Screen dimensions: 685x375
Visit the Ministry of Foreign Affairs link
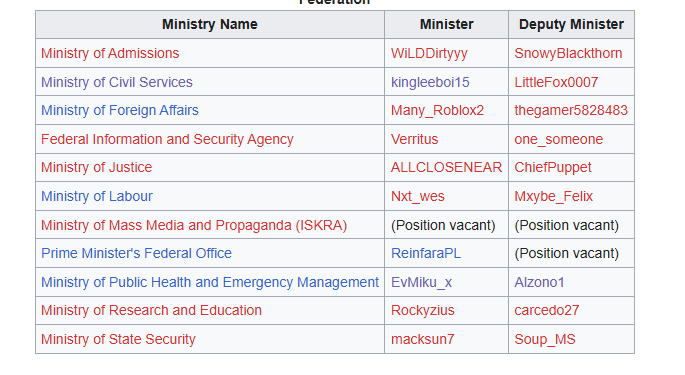pyautogui.click(x=120, y=110)
